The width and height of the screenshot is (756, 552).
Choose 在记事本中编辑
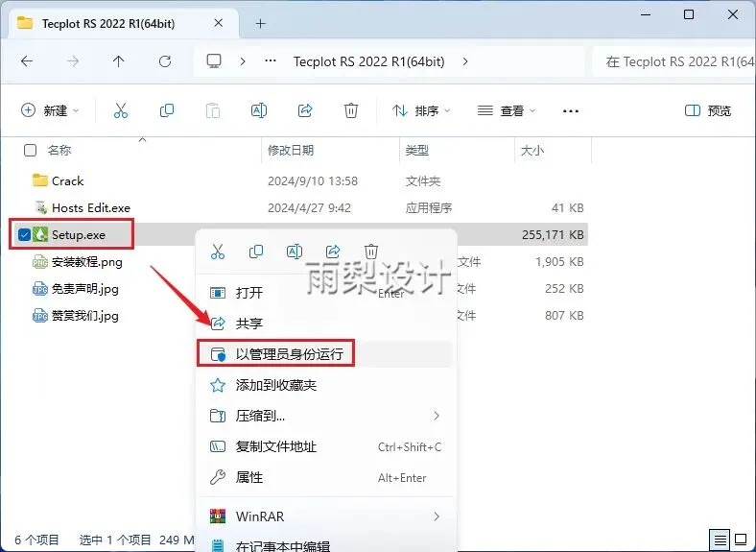tap(326, 545)
